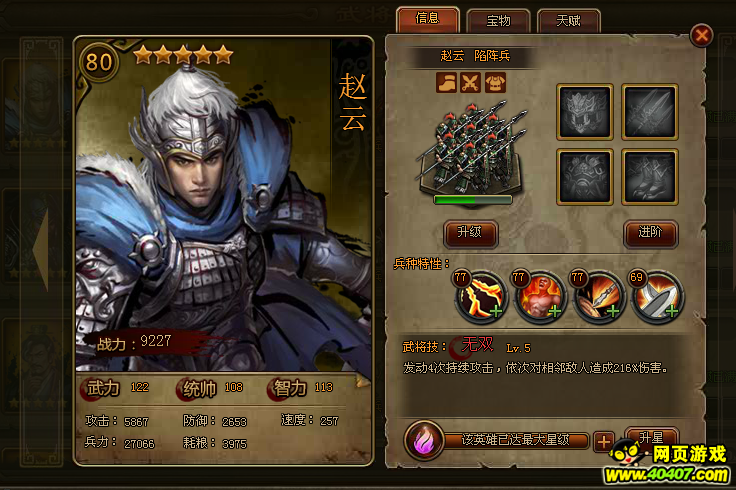Select the boot attribute icon under 赵云
The width and height of the screenshot is (736, 490).
(x=446, y=83)
